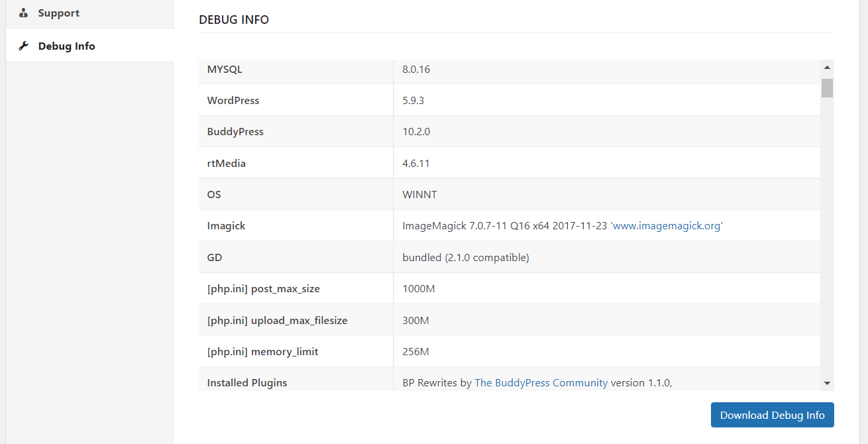The width and height of the screenshot is (868, 444).
Task: Select the post_max_size value 1000M
Action: (x=418, y=289)
